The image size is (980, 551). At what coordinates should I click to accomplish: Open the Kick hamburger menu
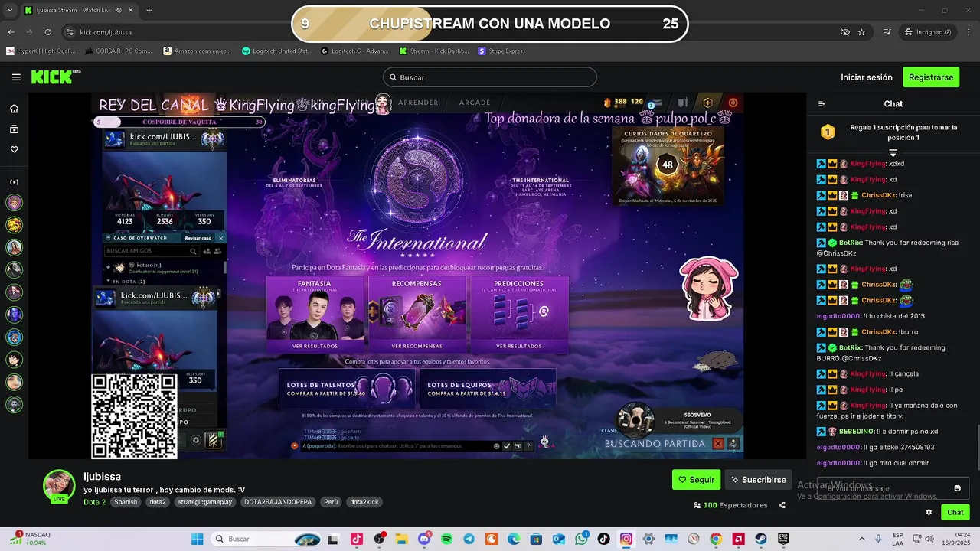pos(16,77)
